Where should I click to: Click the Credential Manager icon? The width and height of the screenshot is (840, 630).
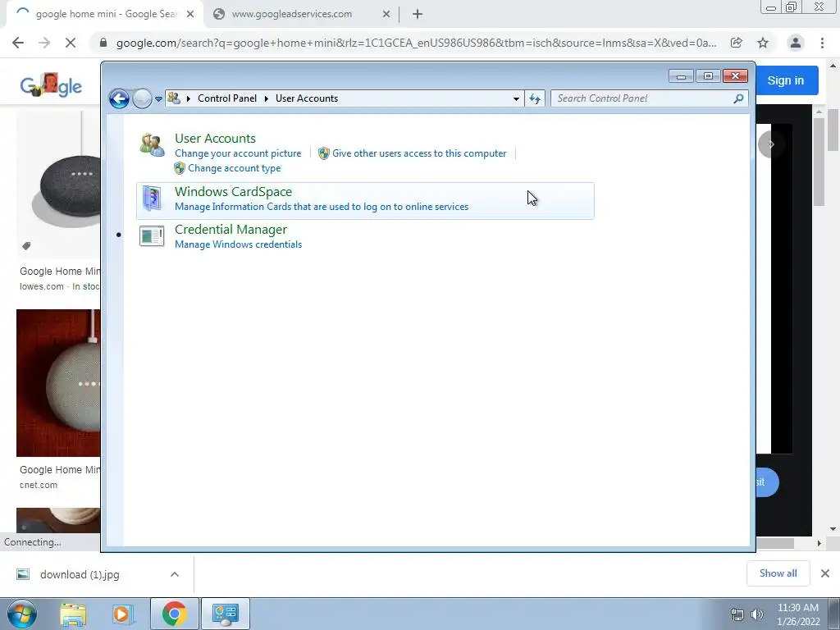(x=152, y=235)
